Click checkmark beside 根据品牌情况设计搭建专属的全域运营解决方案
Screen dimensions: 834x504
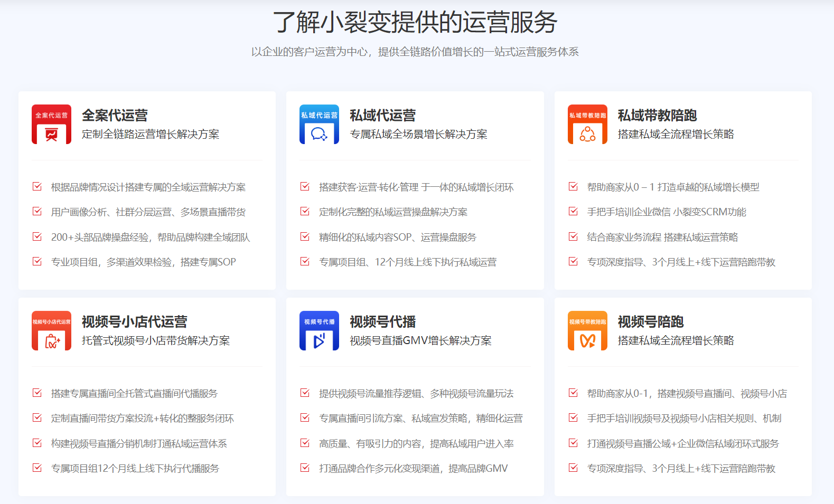37,186
